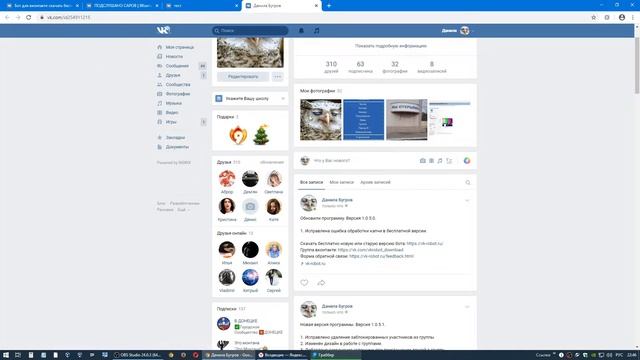
Task: Open a new browser tab
Action: 329,6
